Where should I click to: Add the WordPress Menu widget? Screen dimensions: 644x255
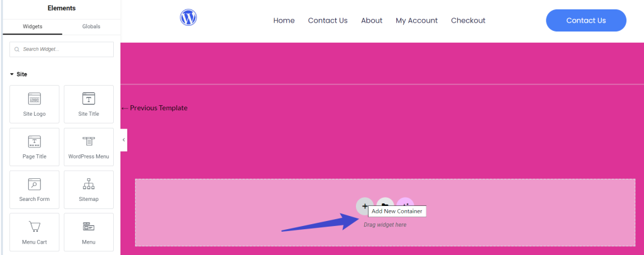[89, 147]
